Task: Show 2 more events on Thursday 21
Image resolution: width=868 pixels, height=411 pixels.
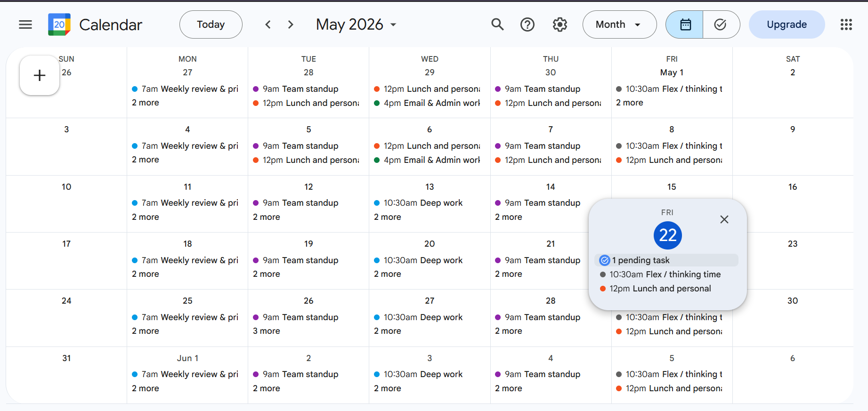Action: pyautogui.click(x=509, y=274)
